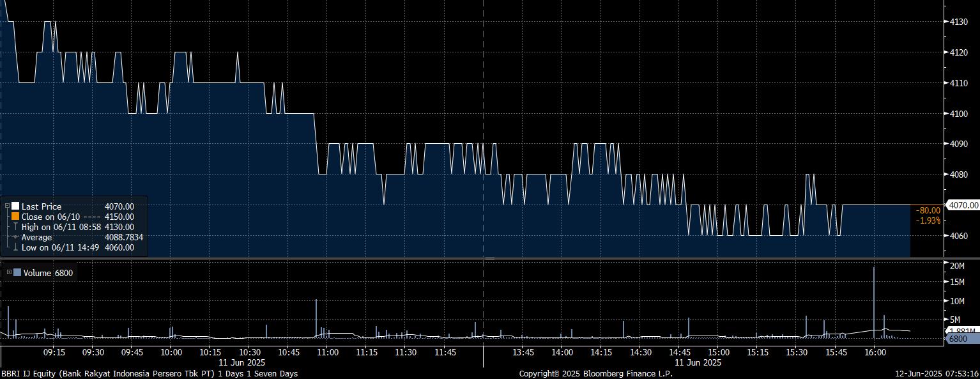Select the Low on 06/11 14:49 legend row
This screenshot has width=980, height=379.
77,247
